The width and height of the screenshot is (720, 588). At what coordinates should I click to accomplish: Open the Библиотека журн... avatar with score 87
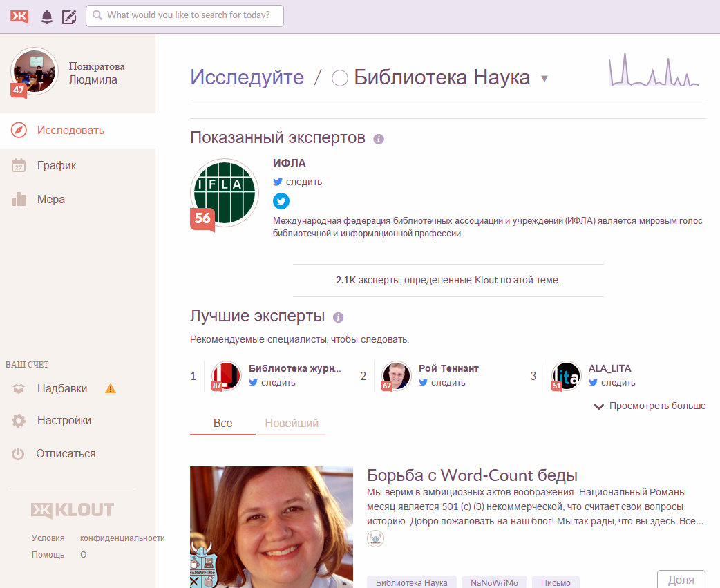226,376
